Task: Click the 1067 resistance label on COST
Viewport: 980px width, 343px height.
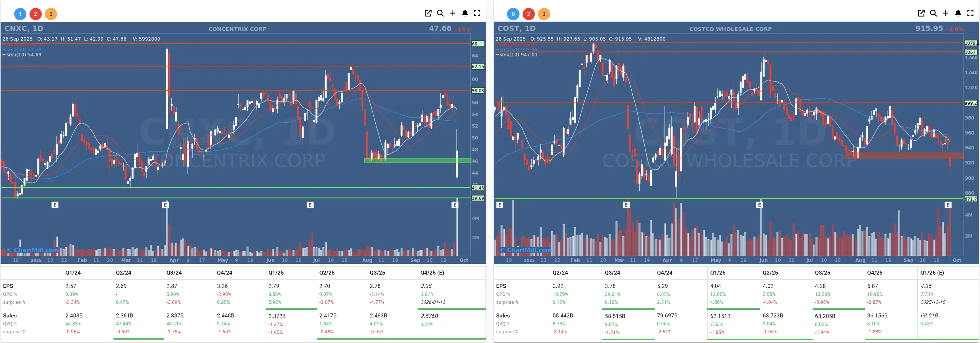Action: (970, 52)
